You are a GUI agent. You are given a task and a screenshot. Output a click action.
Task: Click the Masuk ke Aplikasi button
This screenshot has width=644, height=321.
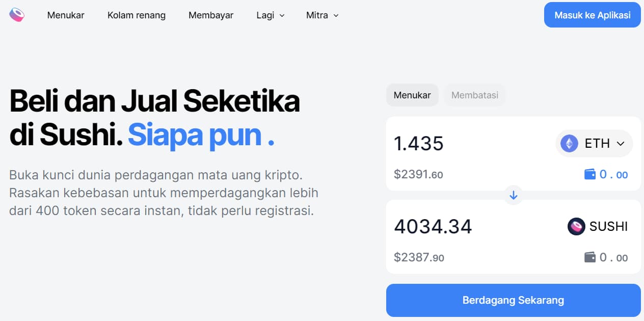pos(592,15)
